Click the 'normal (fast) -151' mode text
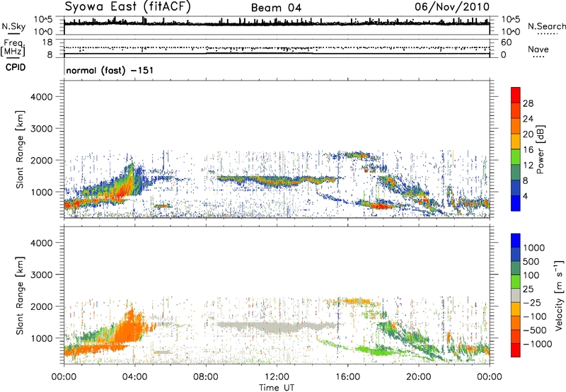 click(110, 70)
